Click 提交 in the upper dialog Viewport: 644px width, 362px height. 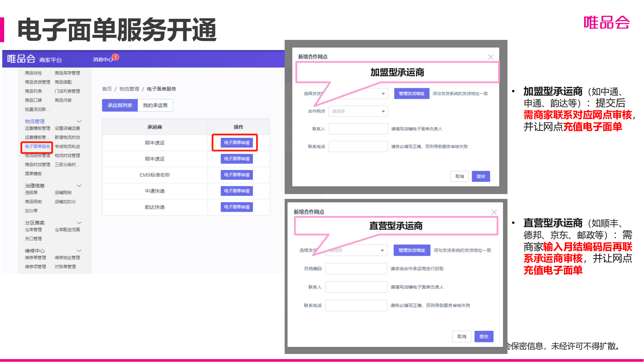pos(481,176)
